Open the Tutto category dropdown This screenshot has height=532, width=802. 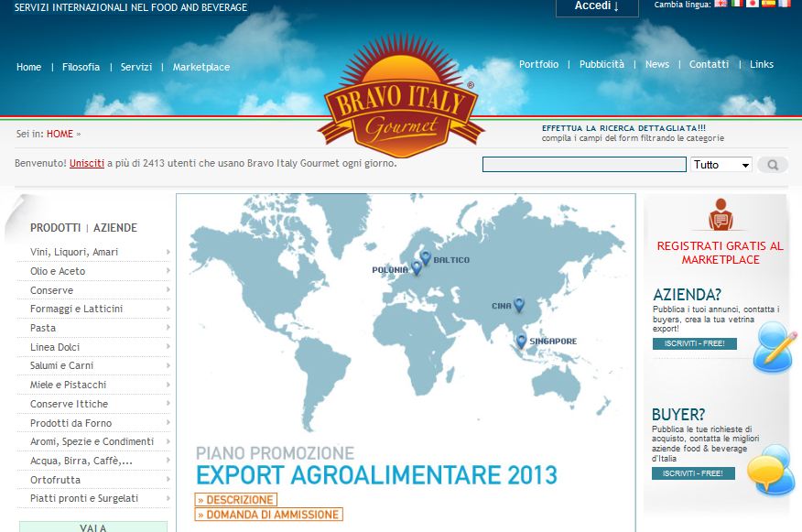click(x=721, y=165)
